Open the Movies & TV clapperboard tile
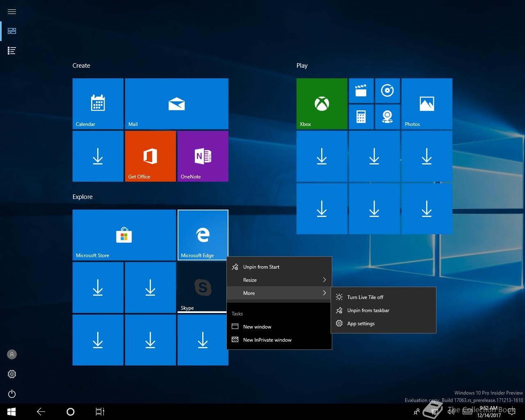525x420 pixels. [361, 91]
